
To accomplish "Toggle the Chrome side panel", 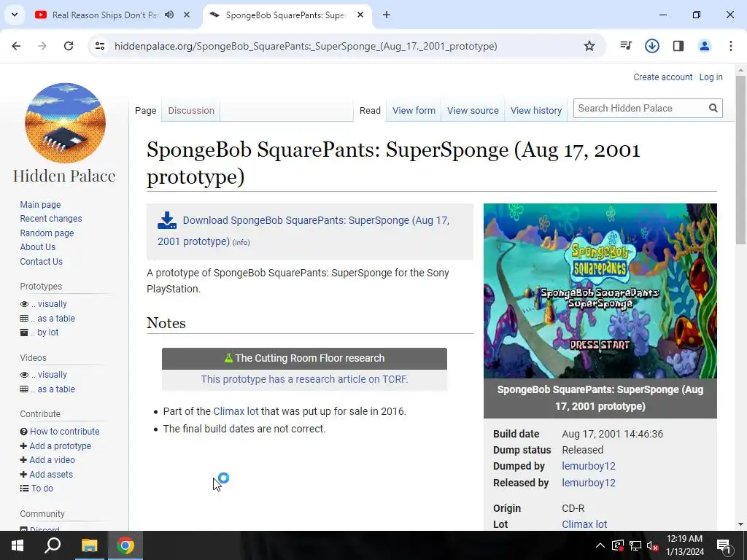I will [x=678, y=46].
